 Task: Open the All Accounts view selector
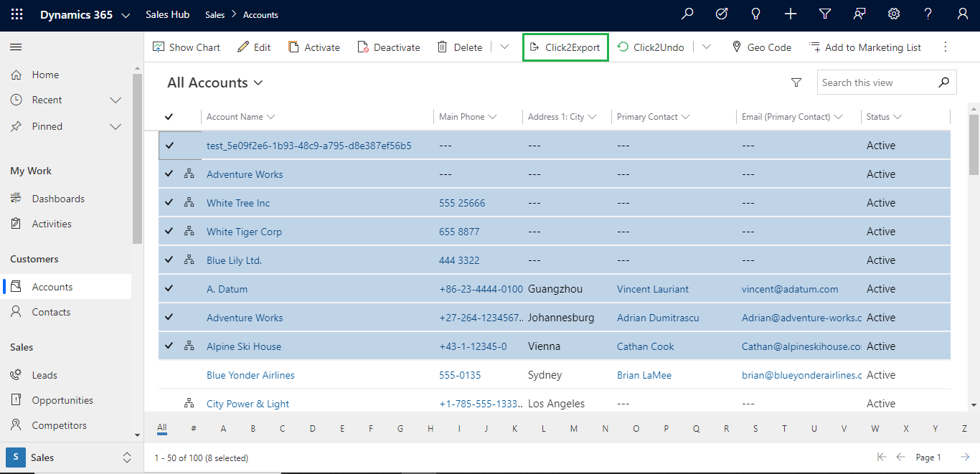215,82
